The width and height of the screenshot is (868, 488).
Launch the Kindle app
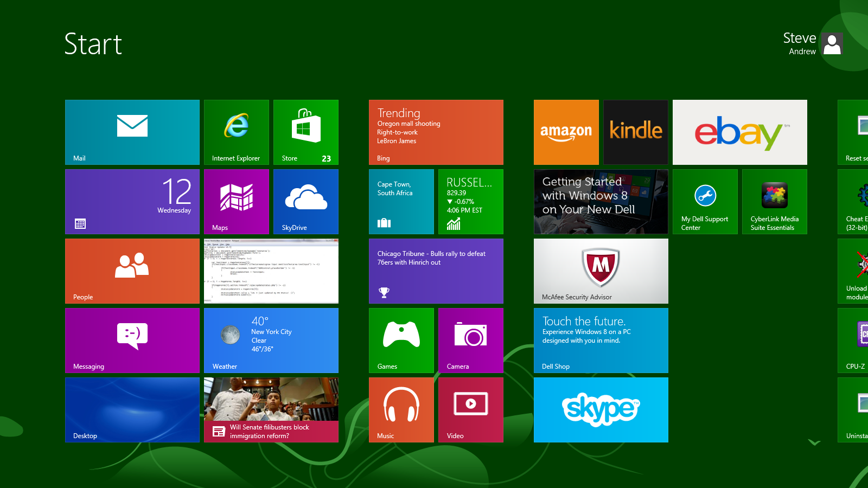pyautogui.click(x=635, y=132)
